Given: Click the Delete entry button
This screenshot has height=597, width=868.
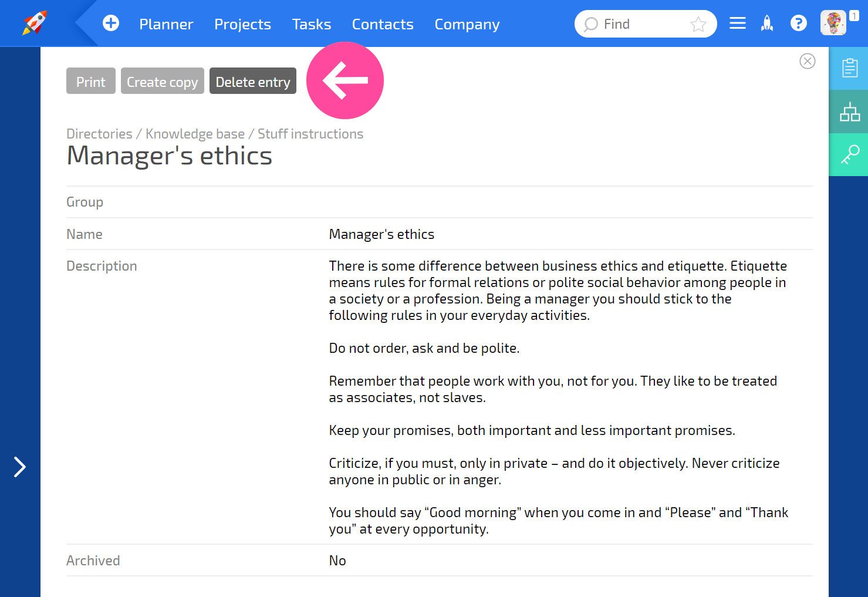Looking at the screenshot, I should pos(253,81).
